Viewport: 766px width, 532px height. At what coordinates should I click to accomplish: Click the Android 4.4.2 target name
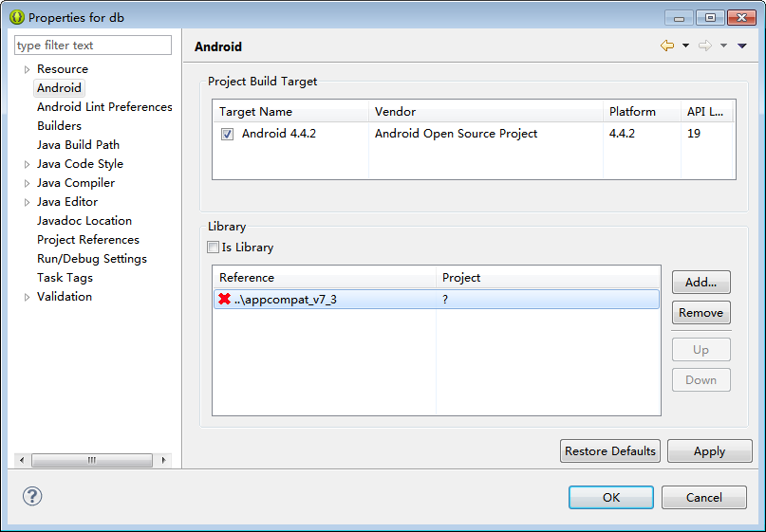point(279,134)
